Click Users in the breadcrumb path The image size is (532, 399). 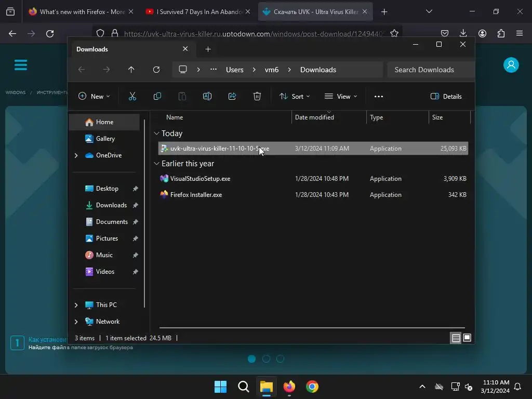234,70
